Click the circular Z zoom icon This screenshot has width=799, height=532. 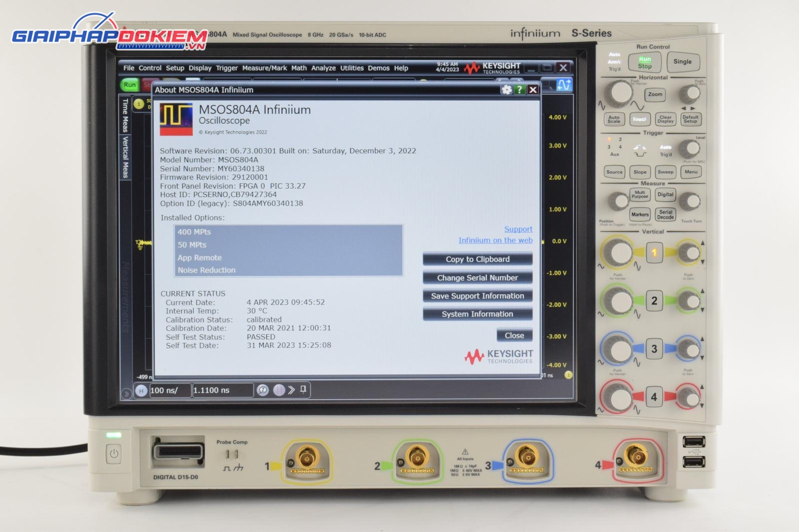pos(263,390)
